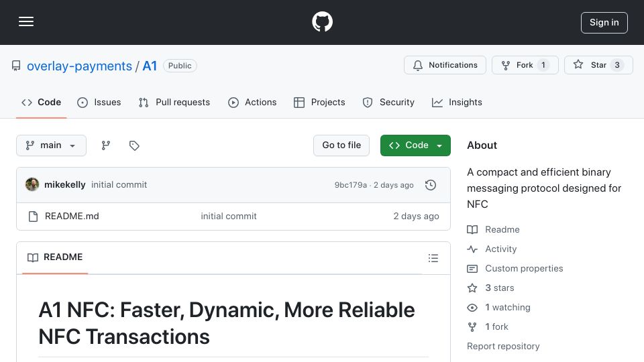Click the fork icon beside 1 fork
This screenshot has height=362, width=644.
point(472,327)
